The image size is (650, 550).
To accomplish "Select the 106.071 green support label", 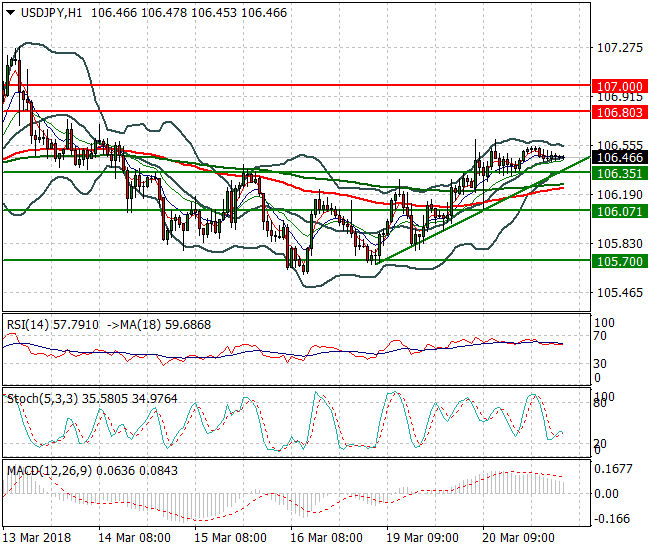I will [620, 212].
